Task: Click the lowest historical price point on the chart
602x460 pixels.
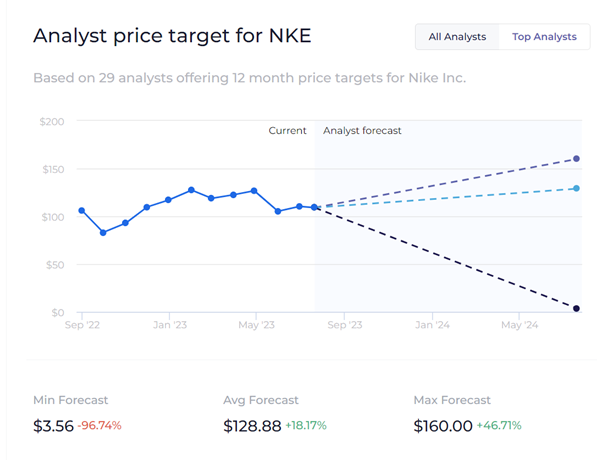Action: [x=103, y=233]
